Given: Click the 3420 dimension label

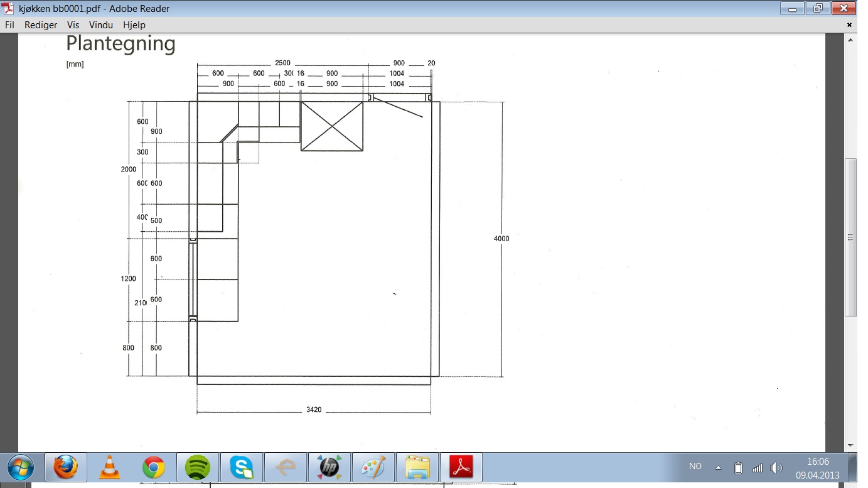Looking at the screenshot, I should 314,410.
